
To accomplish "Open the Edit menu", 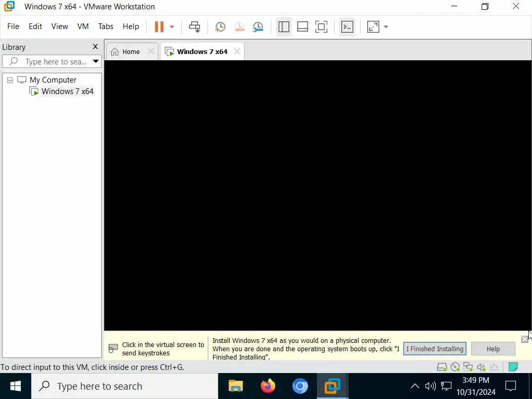I will [x=35, y=26].
